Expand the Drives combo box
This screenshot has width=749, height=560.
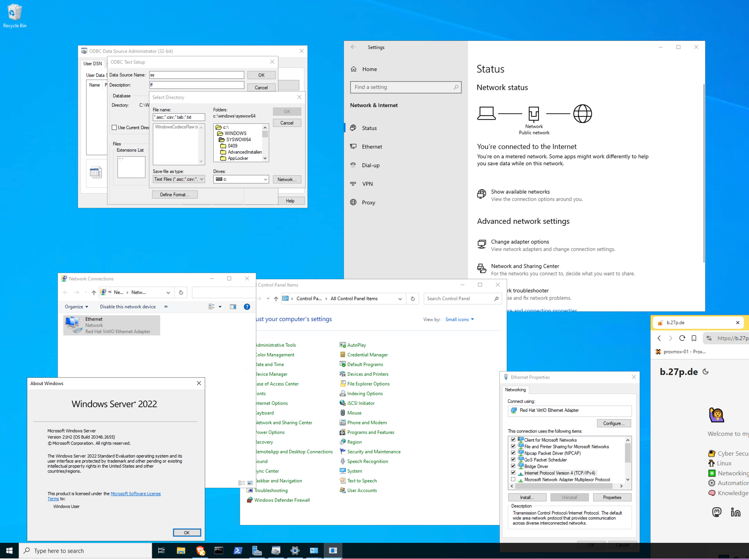pyautogui.click(x=265, y=179)
